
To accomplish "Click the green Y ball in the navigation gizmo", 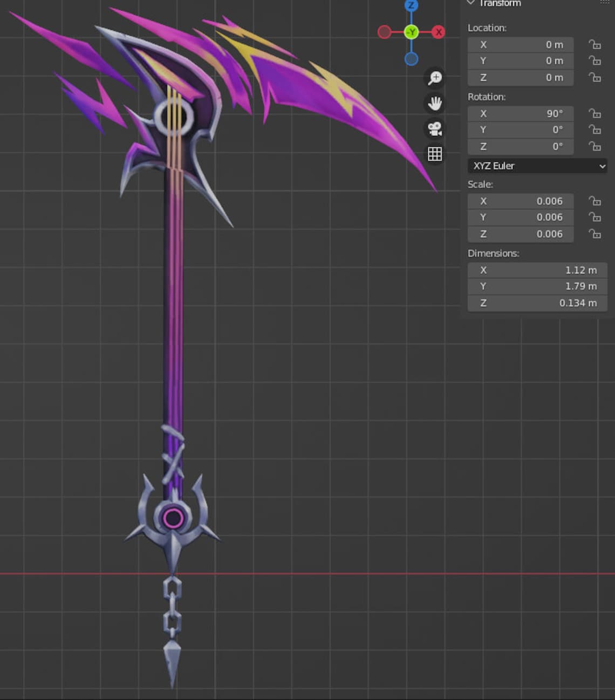I will tap(411, 32).
